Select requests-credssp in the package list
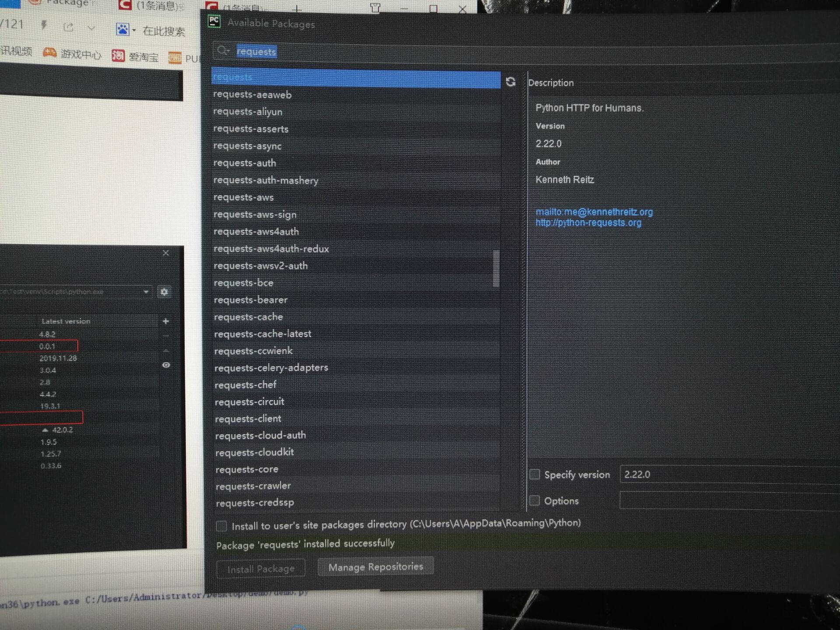The image size is (840, 630). coord(356,503)
